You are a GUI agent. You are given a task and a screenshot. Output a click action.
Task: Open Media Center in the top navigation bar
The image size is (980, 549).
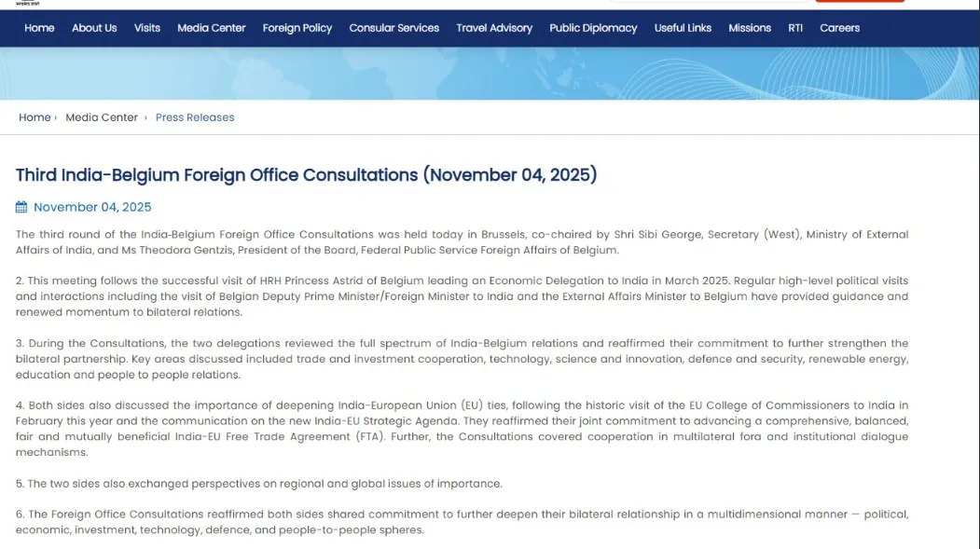[x=212, y=28]
